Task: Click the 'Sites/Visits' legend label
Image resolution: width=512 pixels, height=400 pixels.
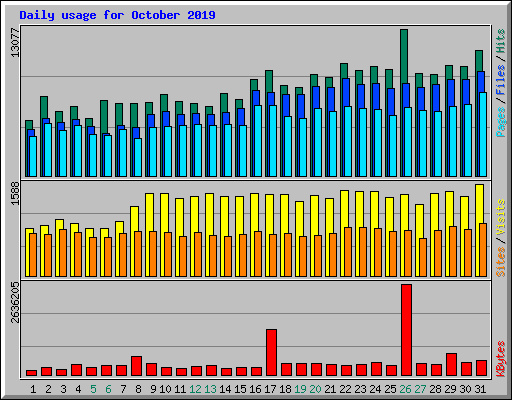Action: 501,238
